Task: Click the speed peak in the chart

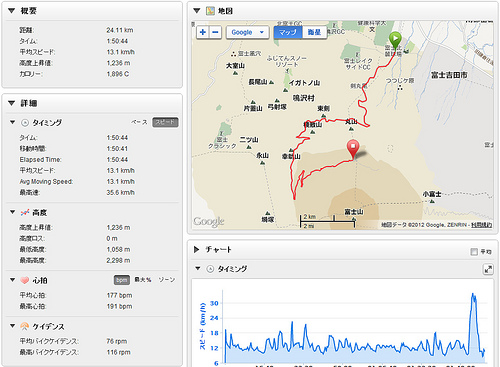Action: click(x=473, y=295)
